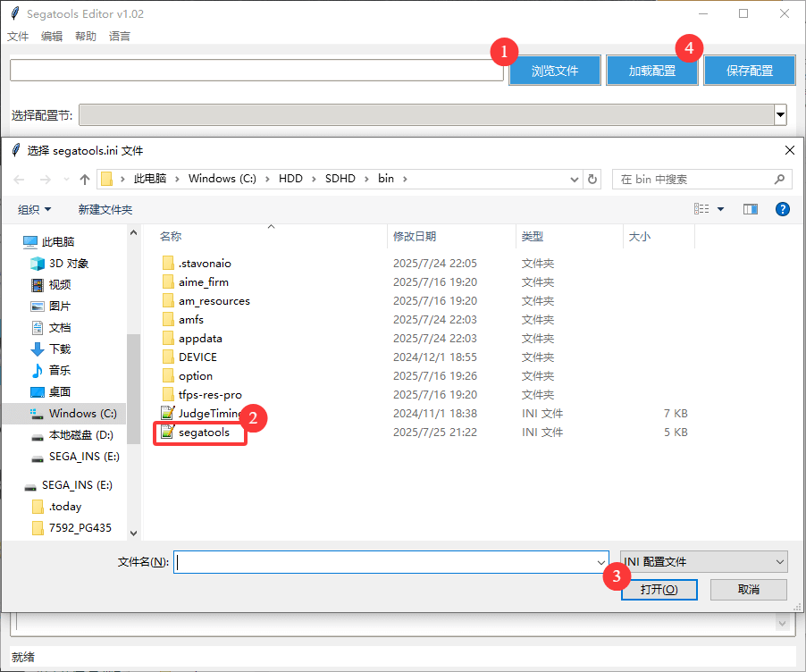Cancel the file dialog with 取消

[749, 589]
